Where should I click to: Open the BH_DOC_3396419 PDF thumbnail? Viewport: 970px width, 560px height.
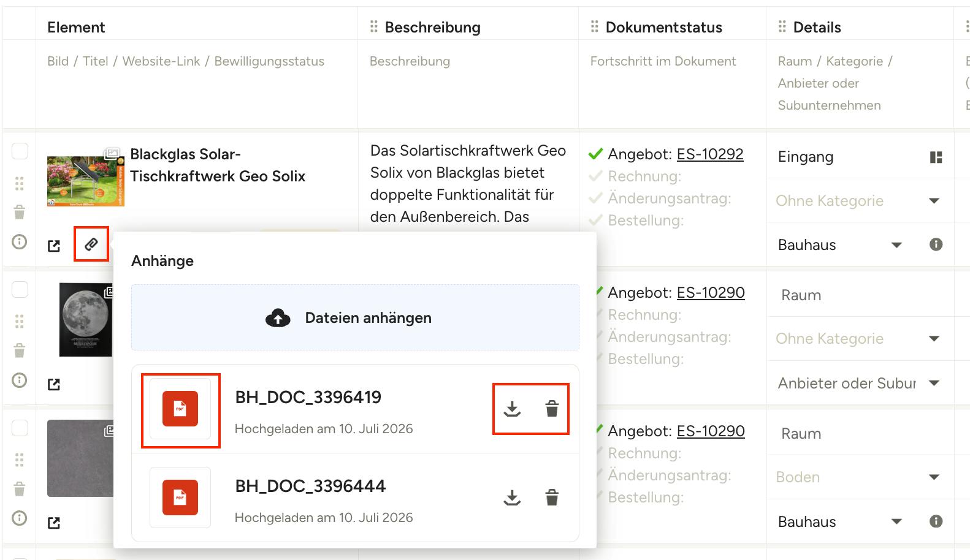coord(180,409)
